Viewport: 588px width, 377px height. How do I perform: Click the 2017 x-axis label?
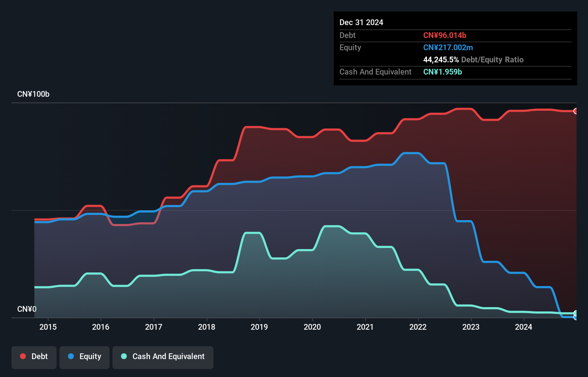tap(154, 327)
